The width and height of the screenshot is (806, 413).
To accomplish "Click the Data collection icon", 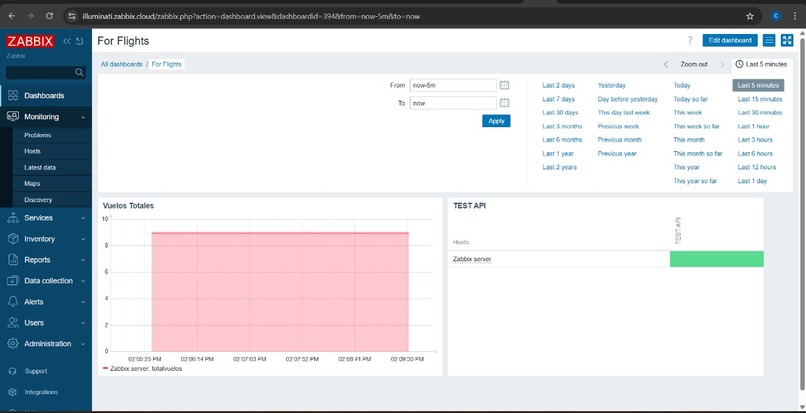I will [x=13, y=281].
